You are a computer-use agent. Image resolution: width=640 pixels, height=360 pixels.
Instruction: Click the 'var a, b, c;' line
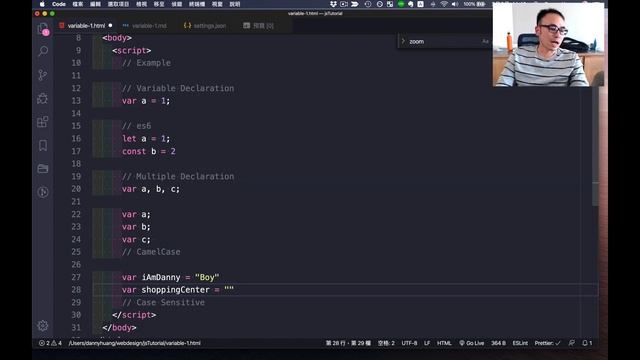(151, 189)
